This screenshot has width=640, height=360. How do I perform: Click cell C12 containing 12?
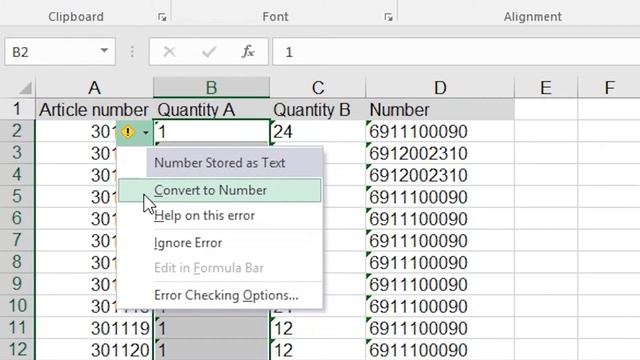pos(318,350)
